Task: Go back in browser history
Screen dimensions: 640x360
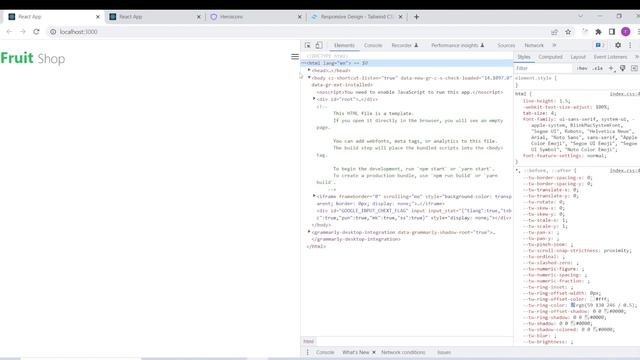Action: (9, 31)
